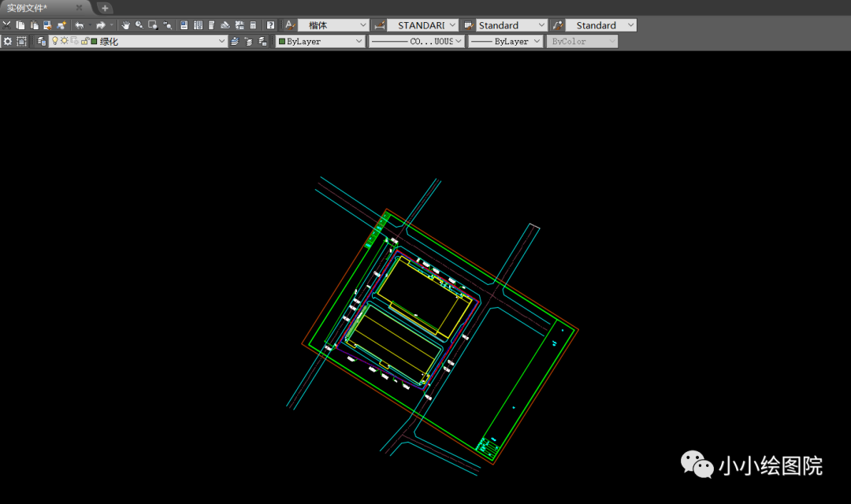Open the Properties palette icon
Screen dimensions: 851x504
[x=184, y=25]
